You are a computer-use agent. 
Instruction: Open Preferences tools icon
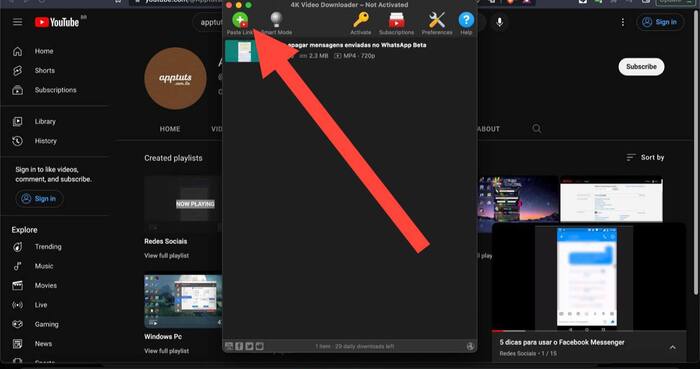[437, 23]
